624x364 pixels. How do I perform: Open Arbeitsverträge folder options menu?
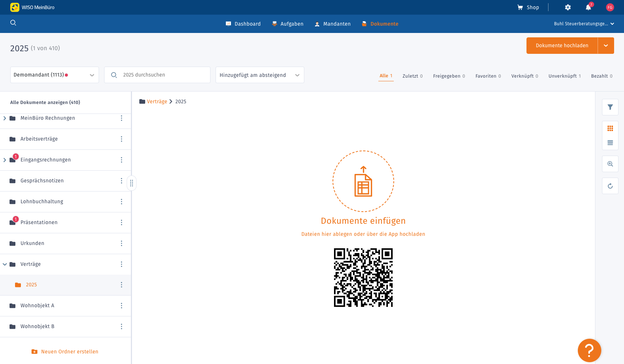pyautogui.click(x=122, y=139)
